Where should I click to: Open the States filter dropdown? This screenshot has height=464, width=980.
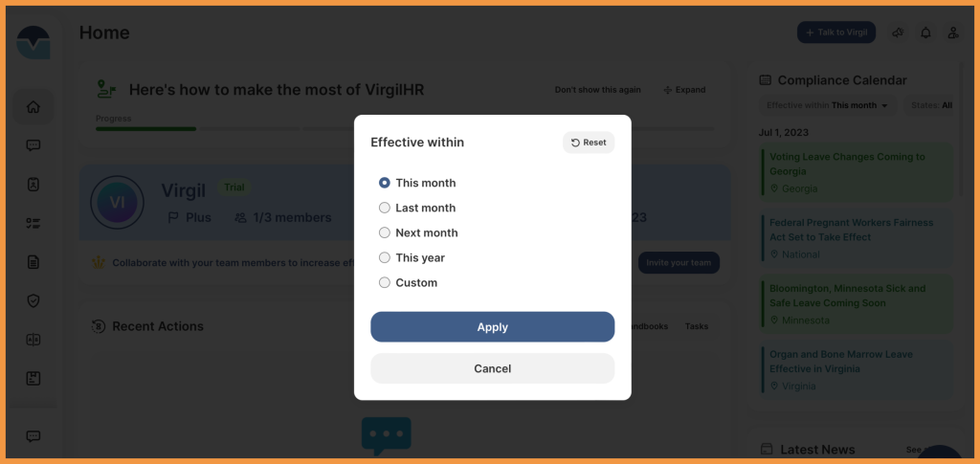pos(931,105)
